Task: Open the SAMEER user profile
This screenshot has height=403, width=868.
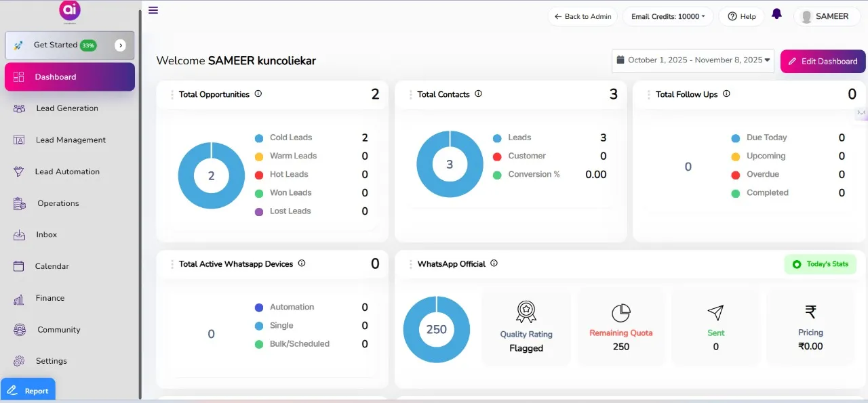Action: 825,16
